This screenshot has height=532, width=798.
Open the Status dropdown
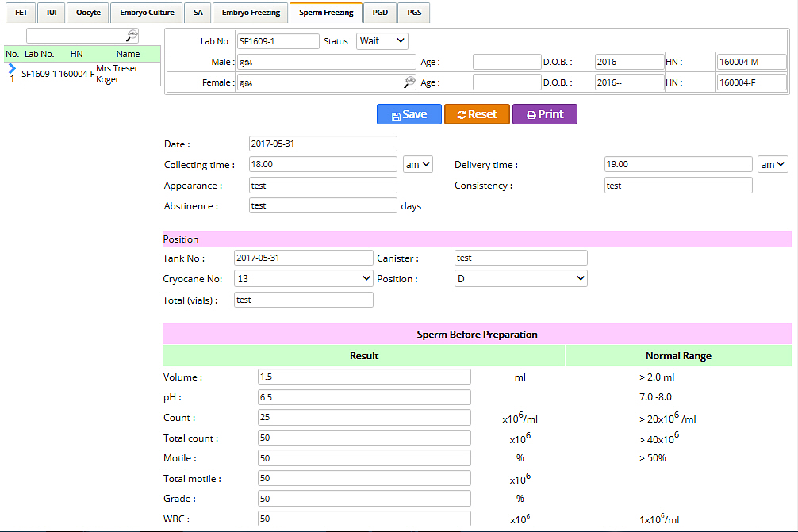382,41
